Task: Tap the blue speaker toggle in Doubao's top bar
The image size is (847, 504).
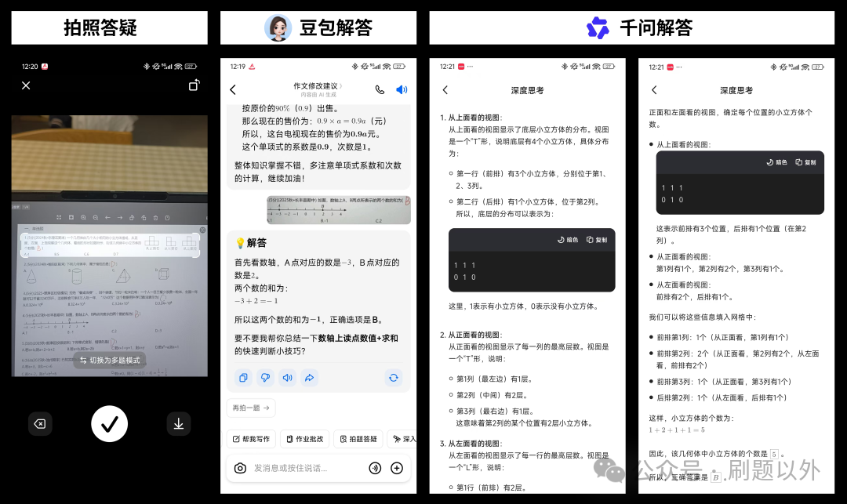Action: [x=402, y=90]
